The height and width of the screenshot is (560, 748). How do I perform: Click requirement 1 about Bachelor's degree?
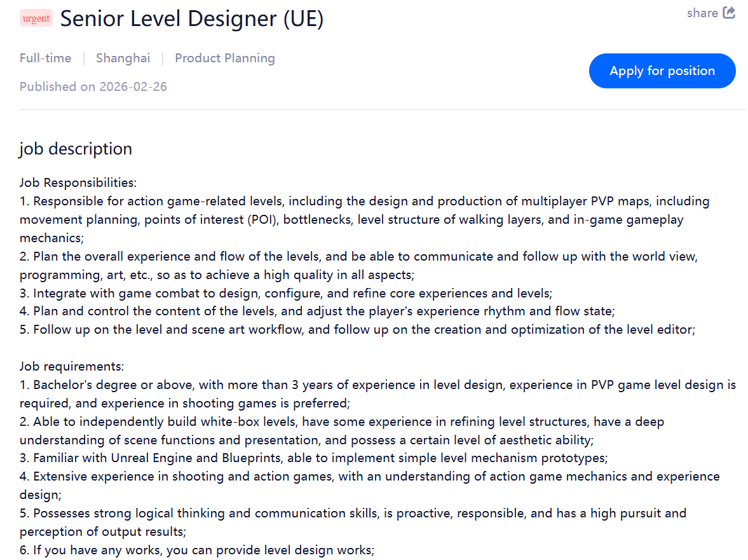[x=377, y=385]
